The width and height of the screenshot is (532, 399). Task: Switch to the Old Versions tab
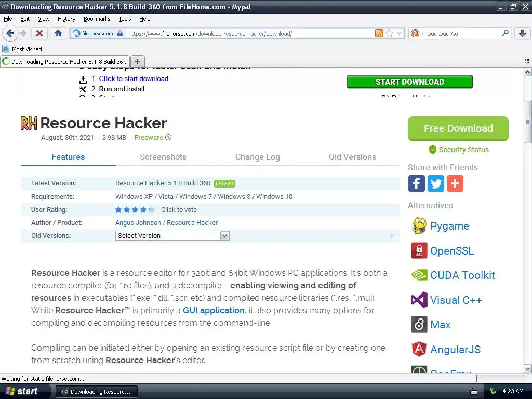(353, 157)
